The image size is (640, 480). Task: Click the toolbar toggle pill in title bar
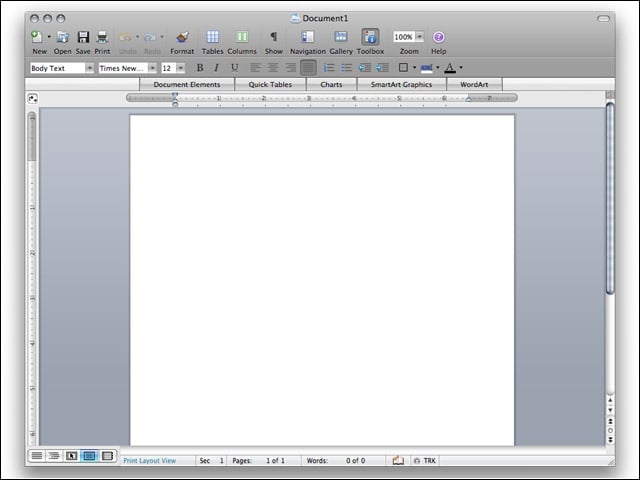[603, 18]
